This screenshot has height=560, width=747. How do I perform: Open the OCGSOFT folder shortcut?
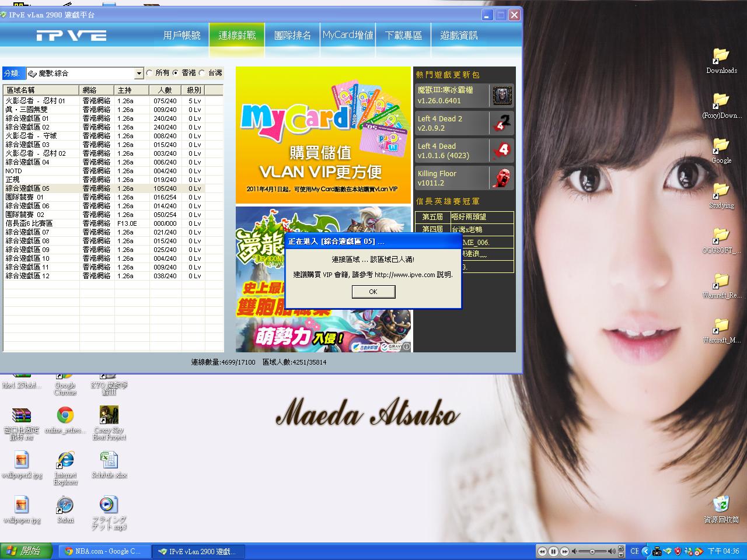[721, 240]
